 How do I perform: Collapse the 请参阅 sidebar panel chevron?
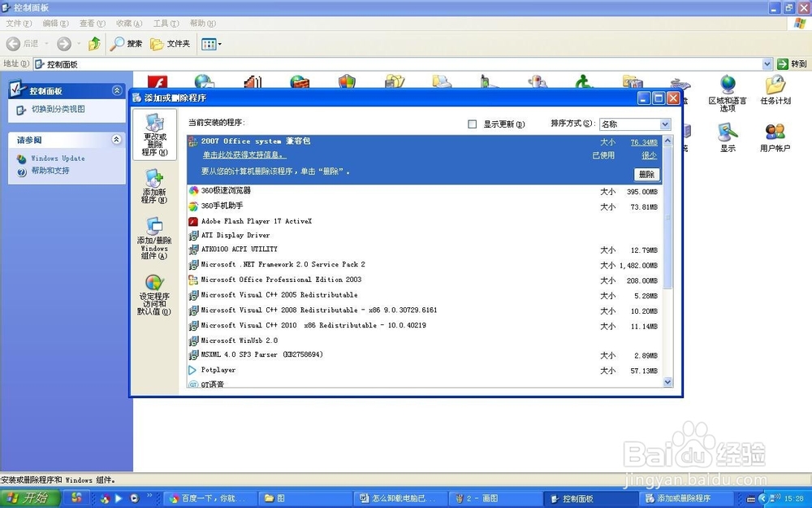pyautogui.click(x=116, y=140)
